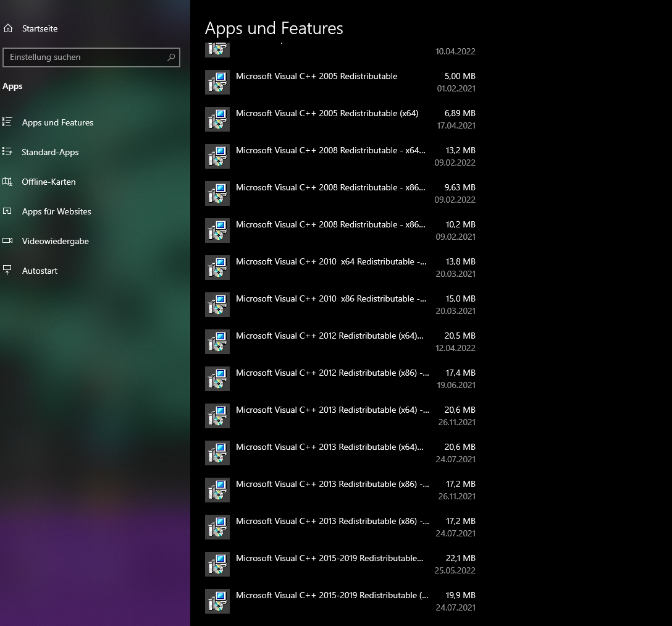Open Videowiedergabe settings
This screenshot has height=626, width=672.
56,241
